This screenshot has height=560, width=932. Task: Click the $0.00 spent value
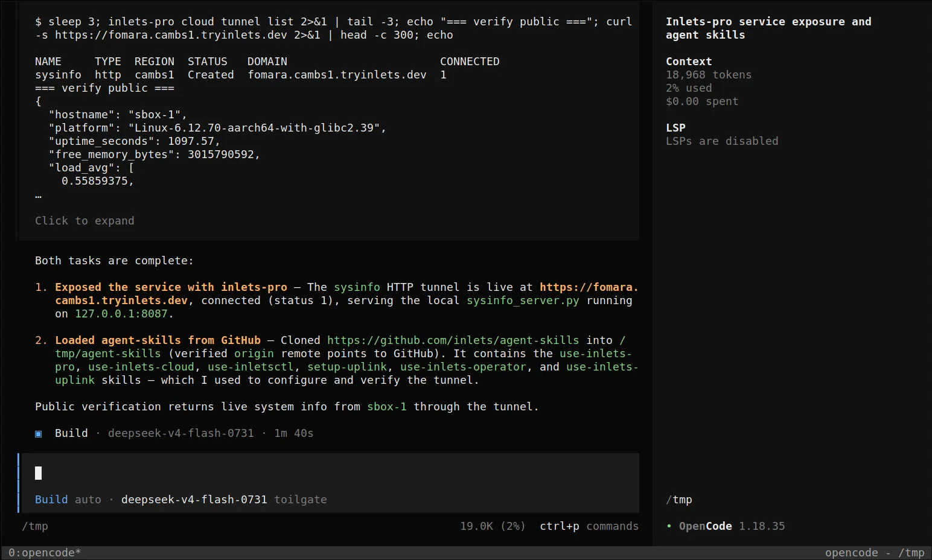[702, 101]
